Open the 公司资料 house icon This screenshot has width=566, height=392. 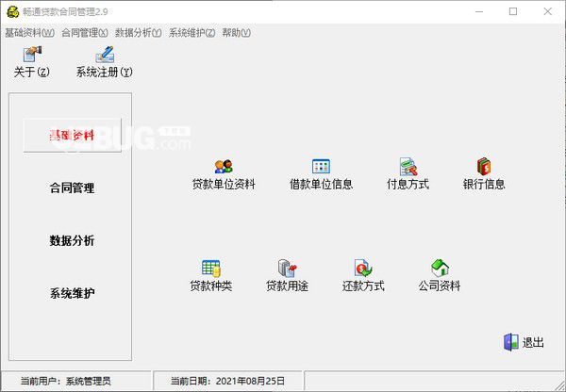(440, 268)
